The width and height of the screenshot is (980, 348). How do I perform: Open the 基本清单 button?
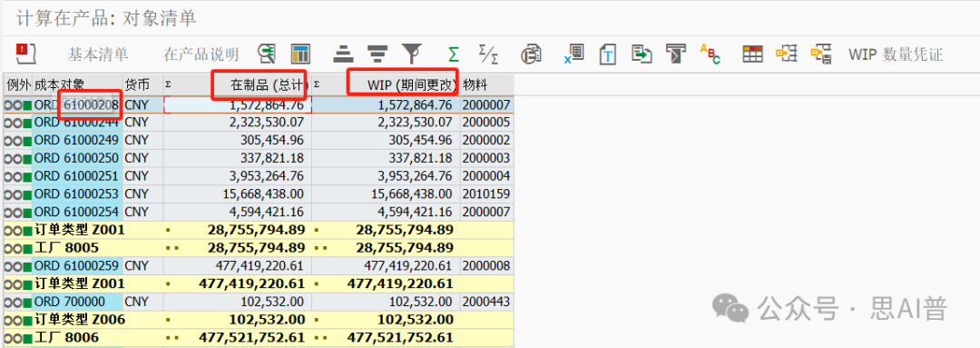(x=98, y=55)
